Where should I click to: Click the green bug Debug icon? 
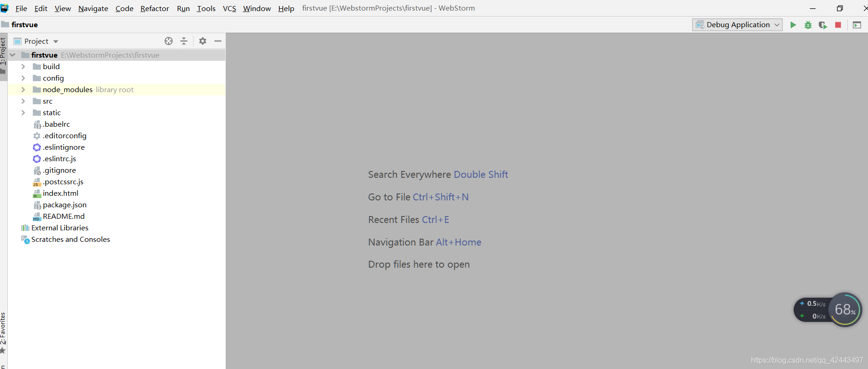[x=808, y=25]
